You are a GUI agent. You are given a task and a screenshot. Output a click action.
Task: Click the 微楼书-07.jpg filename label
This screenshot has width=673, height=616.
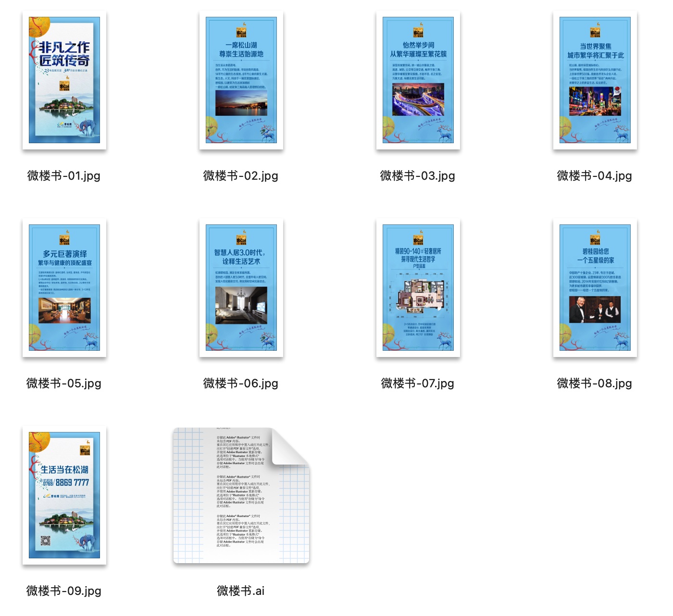[418, 383]
